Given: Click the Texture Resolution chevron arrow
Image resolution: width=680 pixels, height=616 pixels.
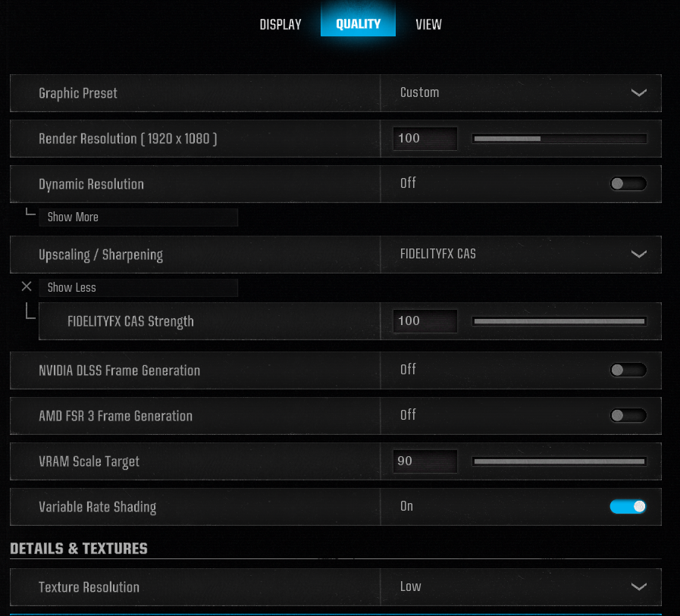Looking at the screenshot, I should point(639,587).
